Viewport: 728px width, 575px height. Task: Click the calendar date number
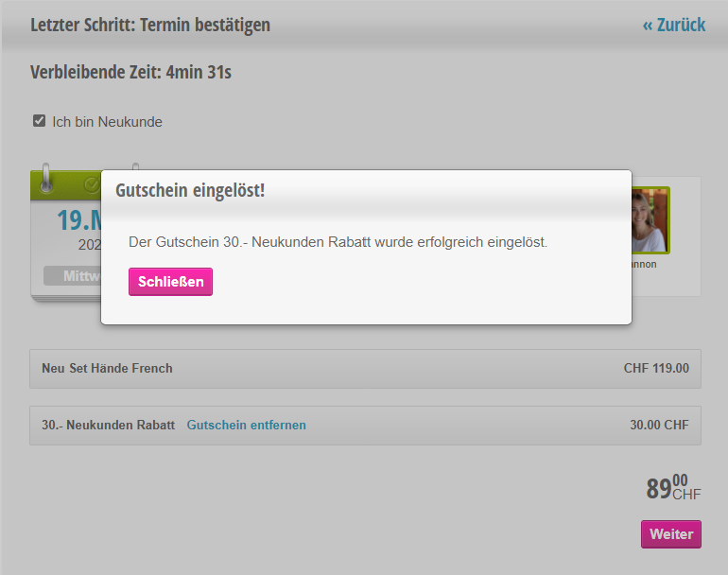(78, 220)
